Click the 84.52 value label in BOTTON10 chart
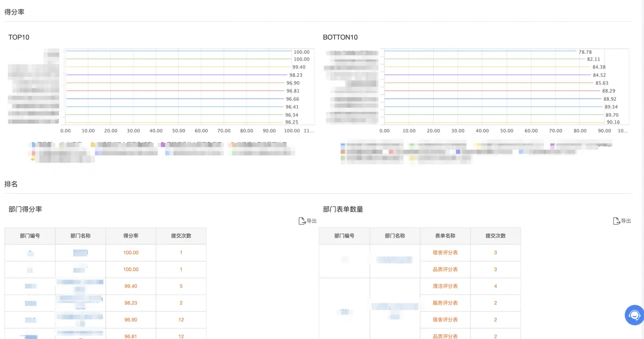Image resolution: width=644 pixels, height=339 pixels. click(599, 75)
